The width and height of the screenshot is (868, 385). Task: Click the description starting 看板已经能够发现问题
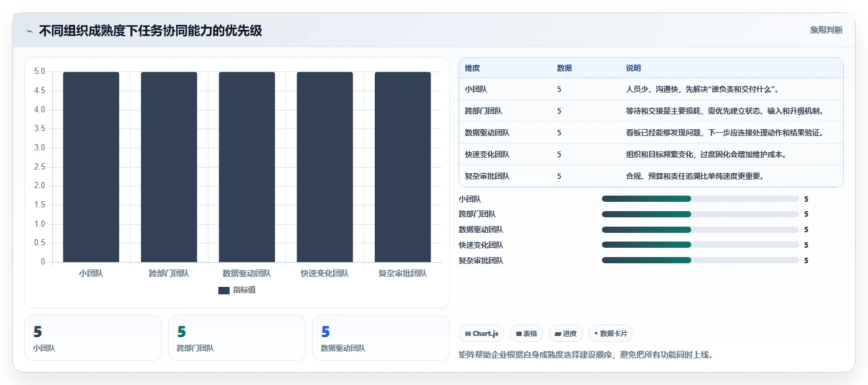pyautogui.click(x=725, y=133)
